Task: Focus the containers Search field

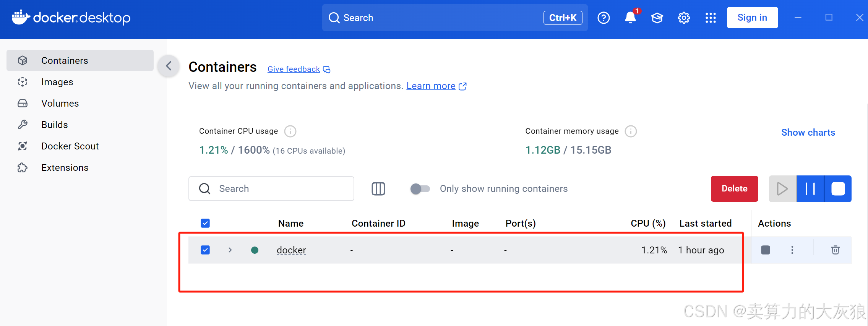Action: (271, 188)
